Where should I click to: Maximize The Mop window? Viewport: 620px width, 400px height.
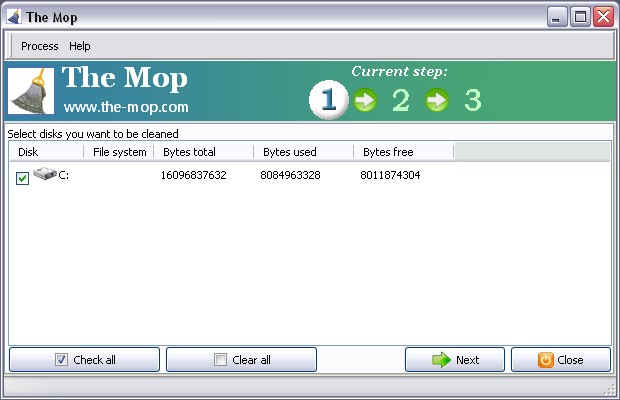[x=580, y=17]
